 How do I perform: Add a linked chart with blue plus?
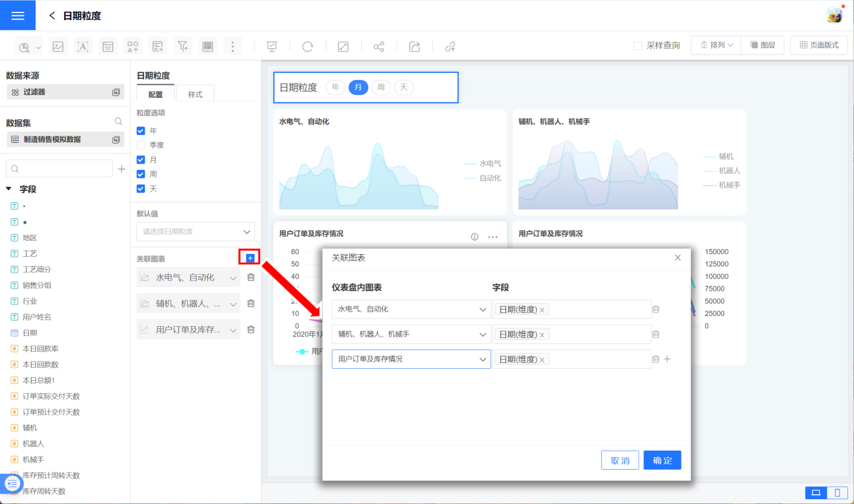[250, 258]
